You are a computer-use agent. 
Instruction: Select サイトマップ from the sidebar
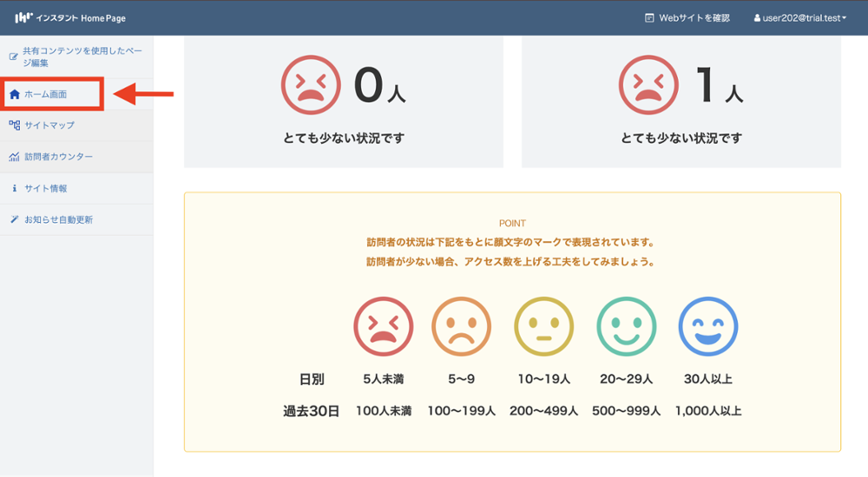pos(49,126)
